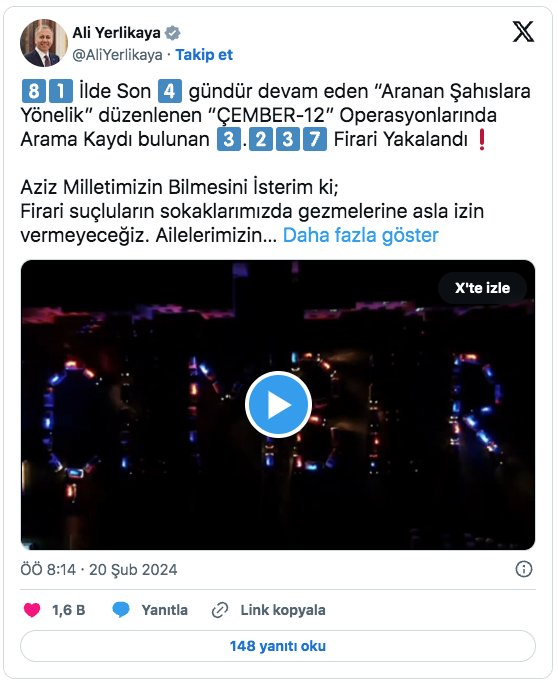Open the @AliYerlikaya handle

point(117,55)
